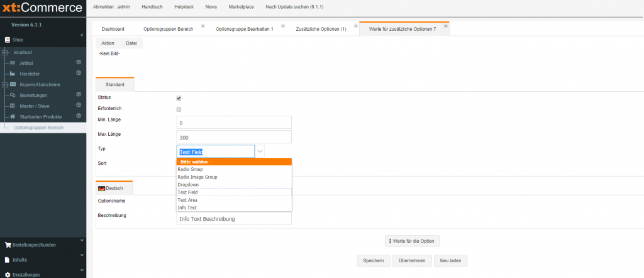644x278 pixels.
Task: Open the Aktion menu
Action: [x=108, y=43]
